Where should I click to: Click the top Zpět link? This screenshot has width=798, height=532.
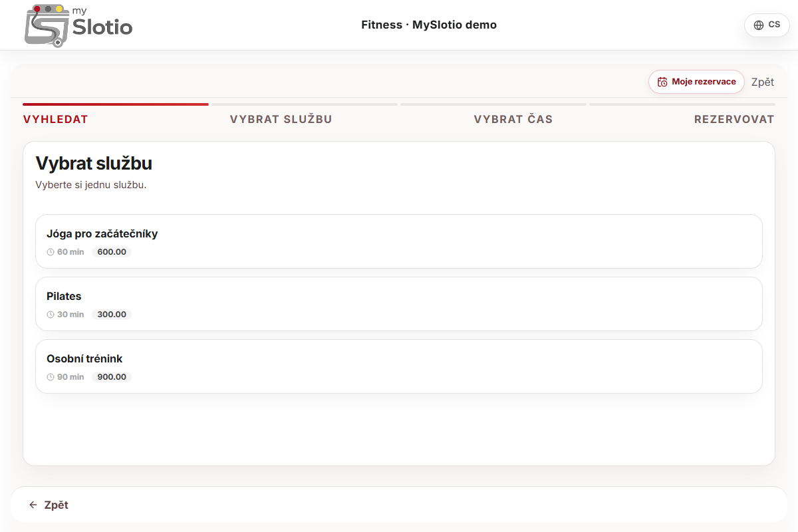[763, 82]
